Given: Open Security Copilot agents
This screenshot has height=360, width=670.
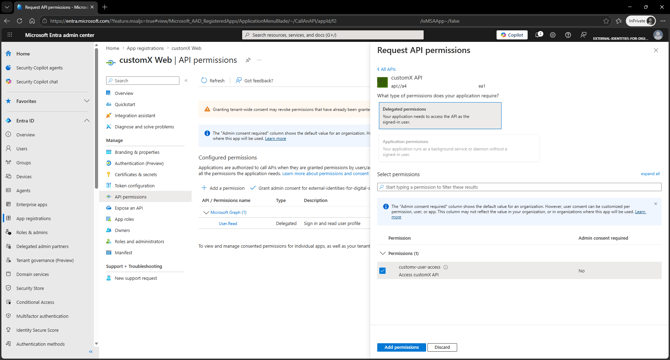Looking at the screenshot, I should (39, 68).
